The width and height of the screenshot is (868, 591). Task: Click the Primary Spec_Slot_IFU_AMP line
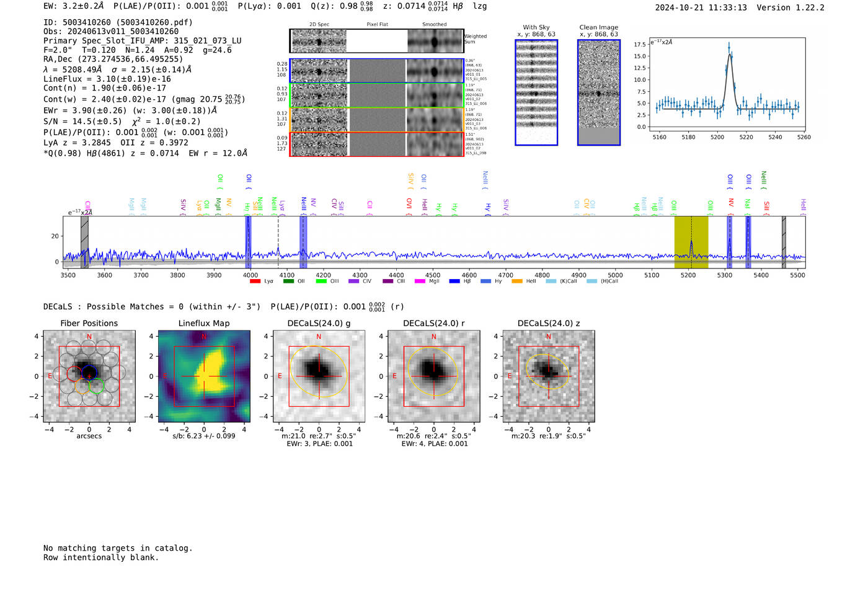pos(143,41)
